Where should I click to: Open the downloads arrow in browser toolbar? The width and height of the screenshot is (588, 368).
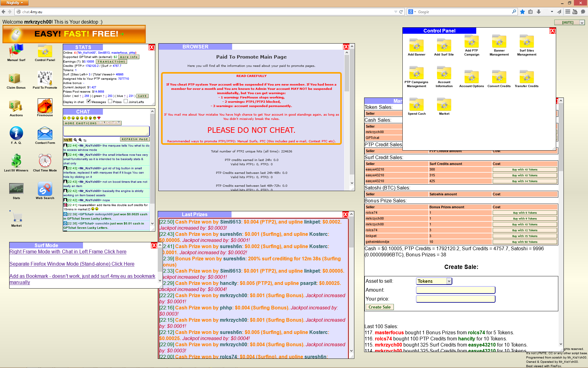pos(539,12)
